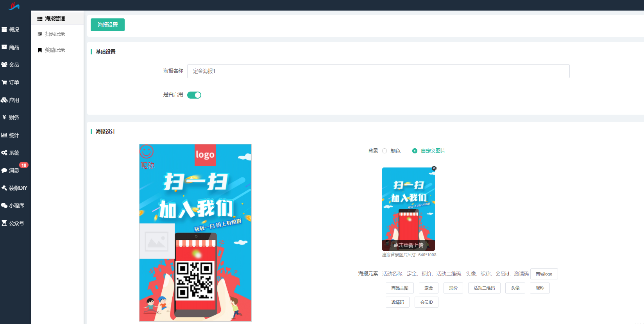The height and width of the screenshot is (324, 644).
Task: Open 海报管理 menu item
Action: tap(57, 18)
